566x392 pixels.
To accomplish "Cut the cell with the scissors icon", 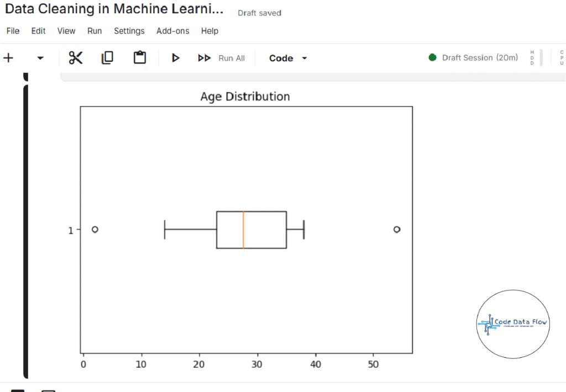I will tap(76, 58).
